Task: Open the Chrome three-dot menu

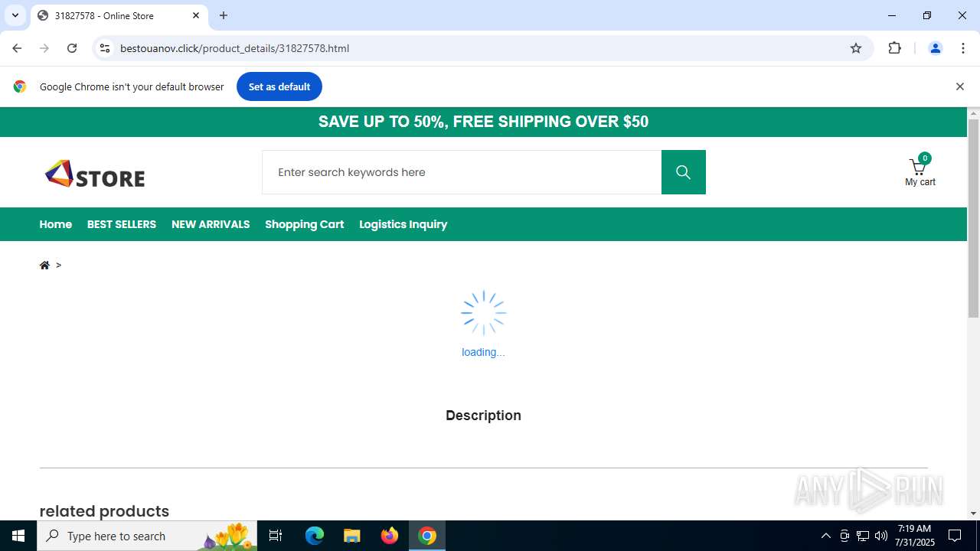Action: click(963, 48)
